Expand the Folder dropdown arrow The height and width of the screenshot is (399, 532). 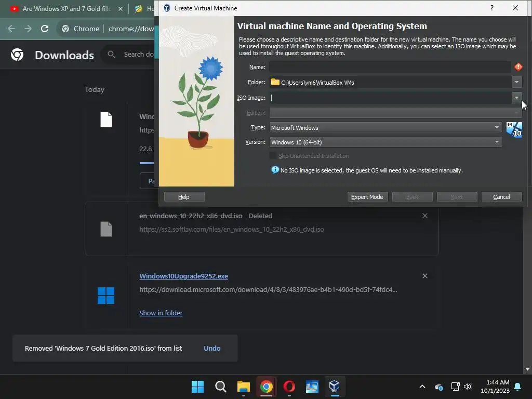coord(516,82)
